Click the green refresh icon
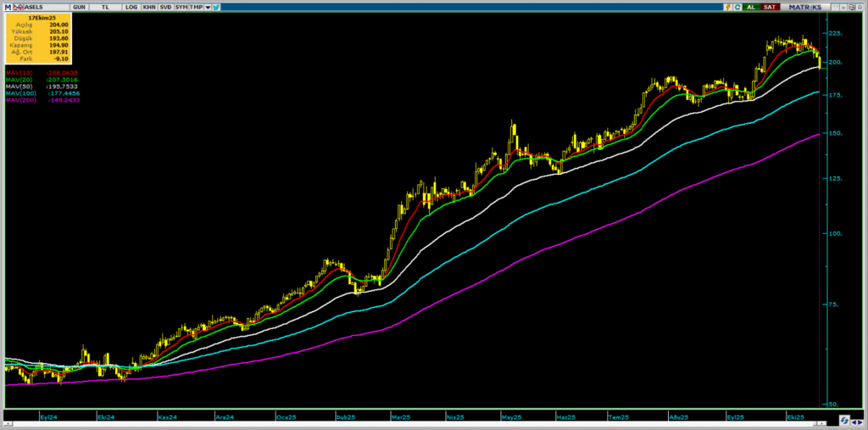The height and width of the screenshot is (430, 868). pyautogui.click(x=737, y=7)
